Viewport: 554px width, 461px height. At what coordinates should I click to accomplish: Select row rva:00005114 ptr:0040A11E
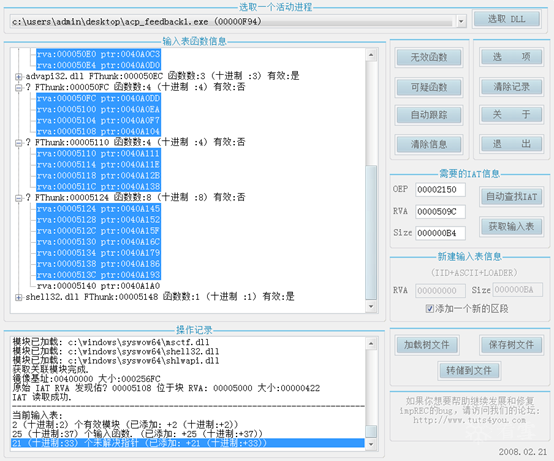[98, 165]
